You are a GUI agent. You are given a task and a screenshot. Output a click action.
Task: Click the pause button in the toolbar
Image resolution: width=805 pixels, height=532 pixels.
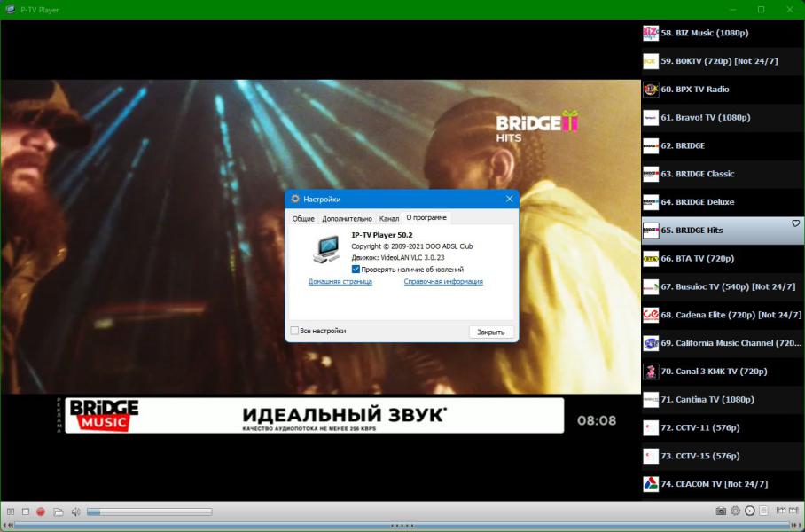coord(11,512)
